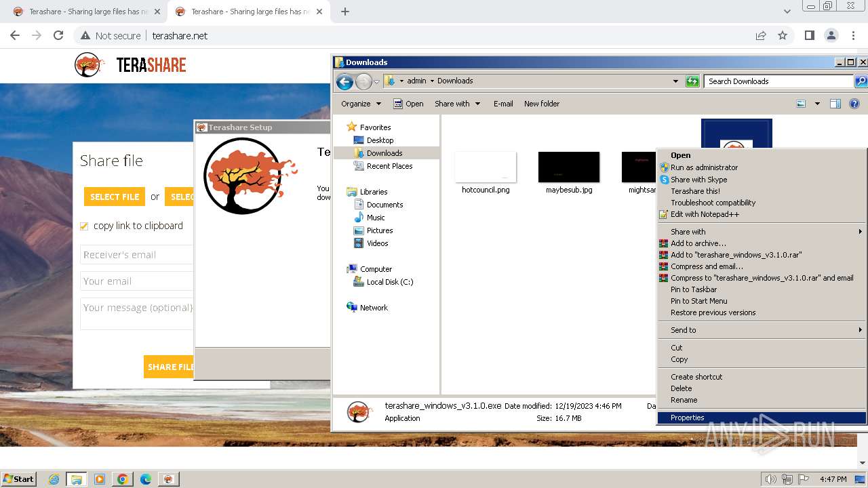868x488 pixels.
Task: Reload the terashare.net page
Action: (58, 35)
